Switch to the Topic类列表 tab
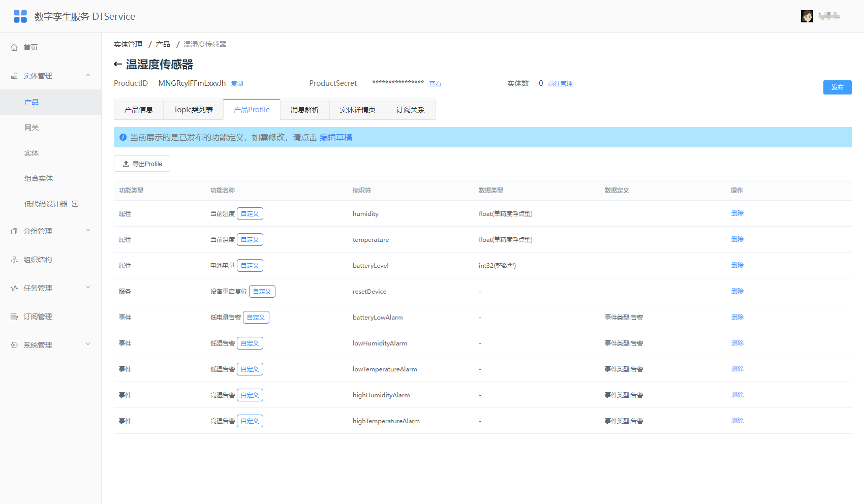The width and height of the screenshot is (864, 504). pos(193,110)
